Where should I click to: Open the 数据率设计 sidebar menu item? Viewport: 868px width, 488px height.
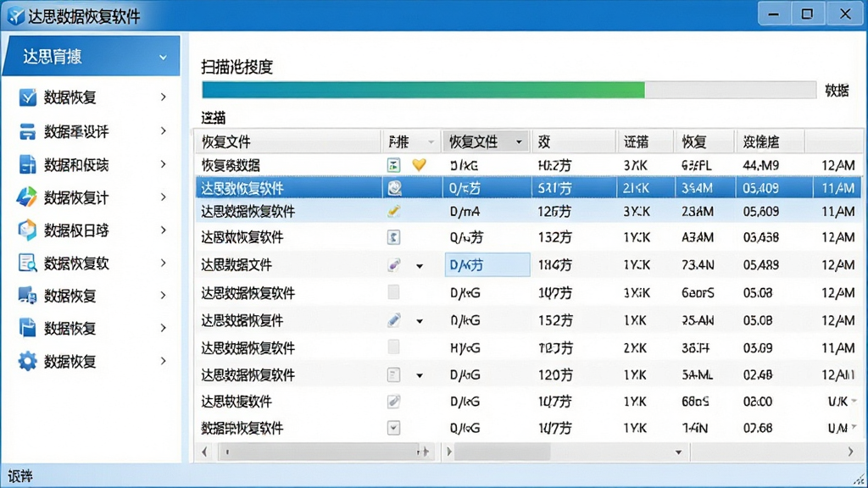(92, 131)
